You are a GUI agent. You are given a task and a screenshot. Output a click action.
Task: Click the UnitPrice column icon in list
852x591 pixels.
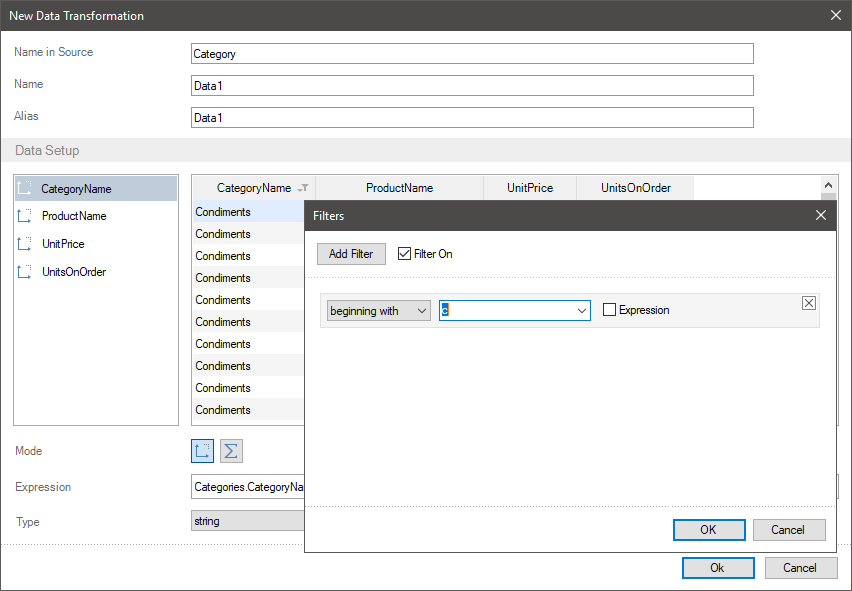26,244
